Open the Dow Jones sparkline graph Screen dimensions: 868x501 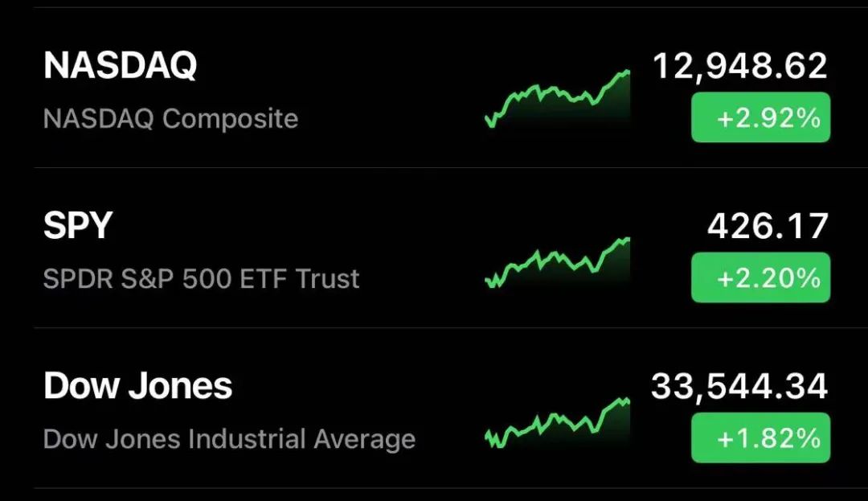click(558, 422)
